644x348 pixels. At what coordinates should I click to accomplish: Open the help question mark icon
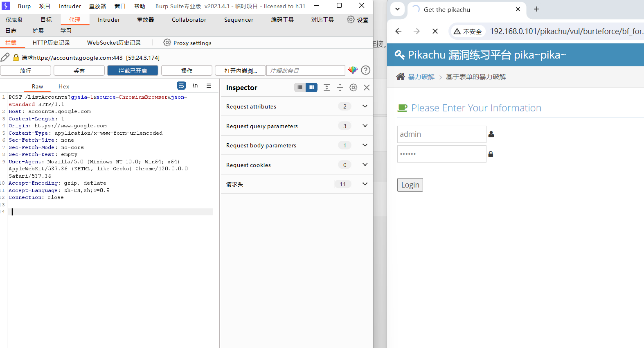tap(366, 70)
